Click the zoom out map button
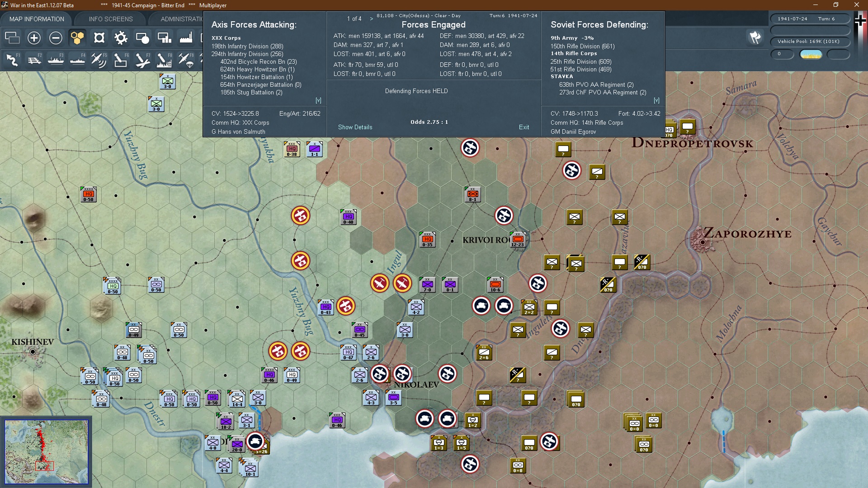Viewport: 868px width, 488px height. (x=56, y=38)
